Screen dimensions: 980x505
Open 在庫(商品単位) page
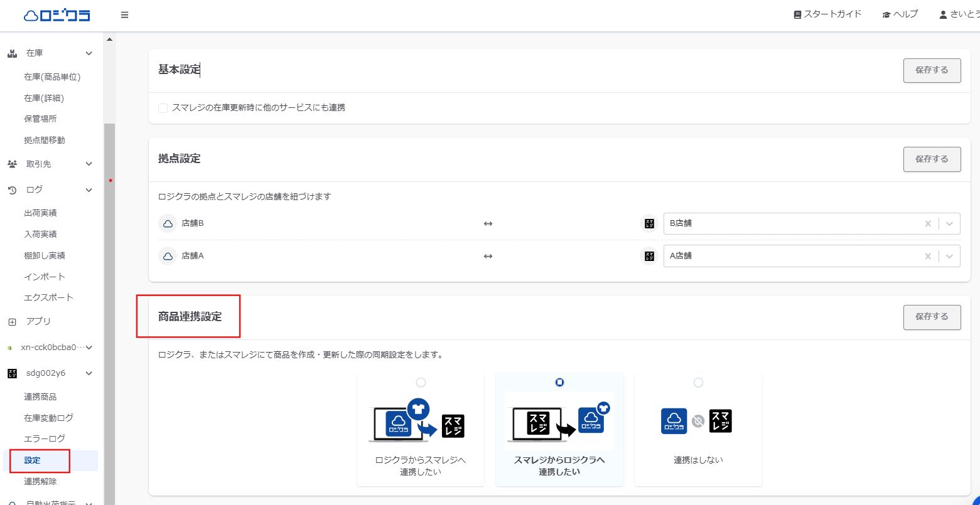coord(52,77)
